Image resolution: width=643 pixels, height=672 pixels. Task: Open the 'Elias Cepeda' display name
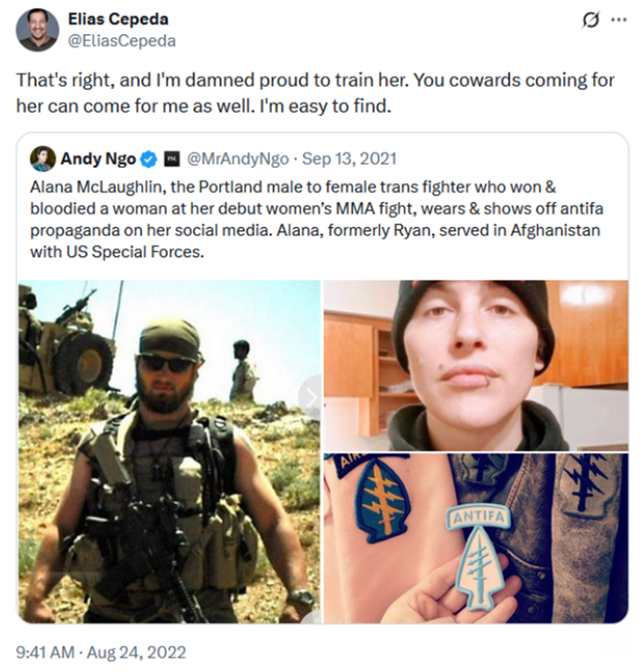(118, 19)
